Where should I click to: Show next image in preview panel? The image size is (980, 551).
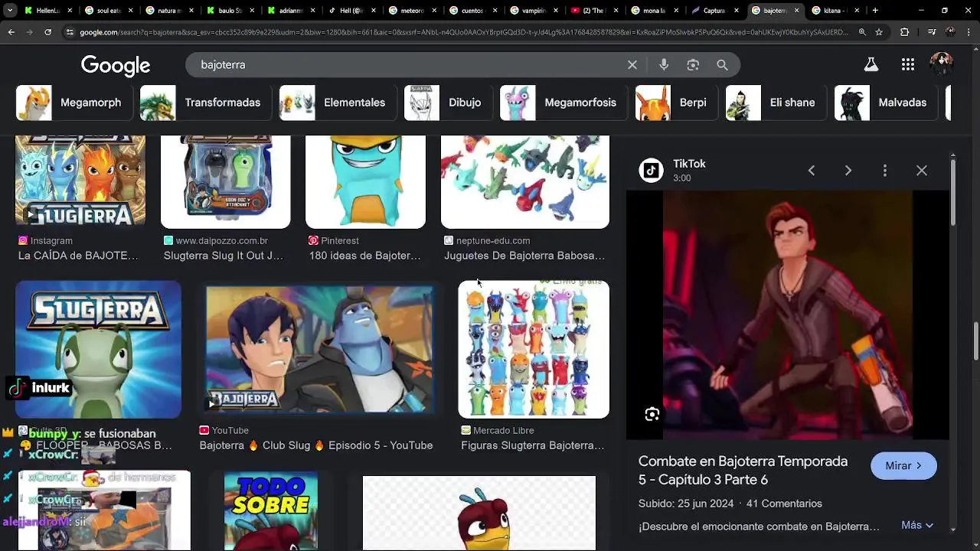coord(848,171)
